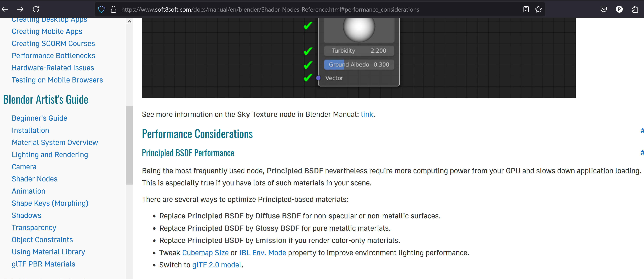This screenshot has width=644, height=279.
Task: Click the padlock site info icon
Action: click(x=114, y=10)
